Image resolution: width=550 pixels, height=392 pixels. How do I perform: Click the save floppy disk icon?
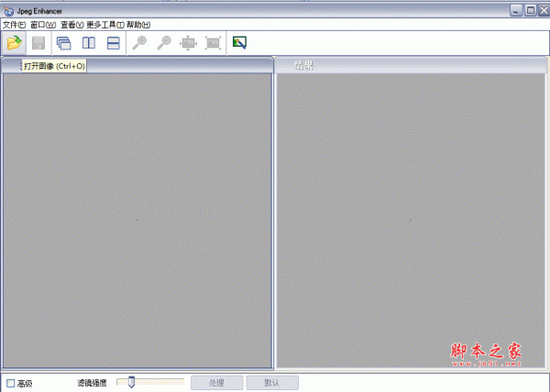click(38, 43)
